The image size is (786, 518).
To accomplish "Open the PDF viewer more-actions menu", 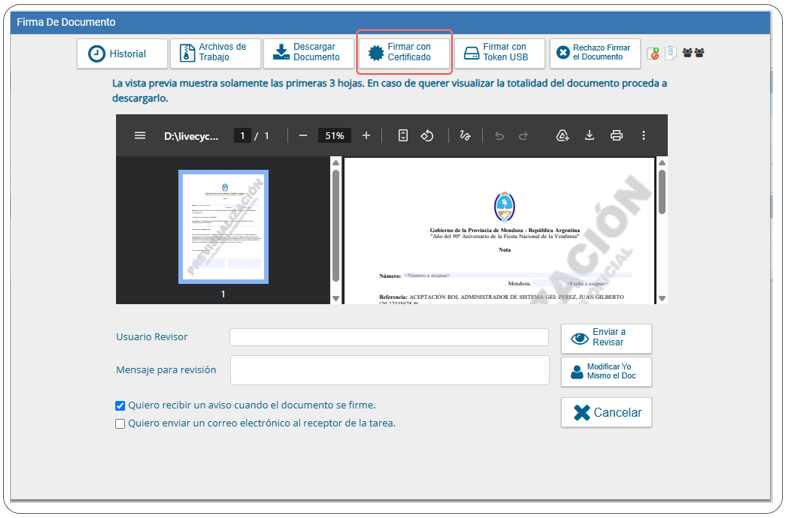I will 644,135.
